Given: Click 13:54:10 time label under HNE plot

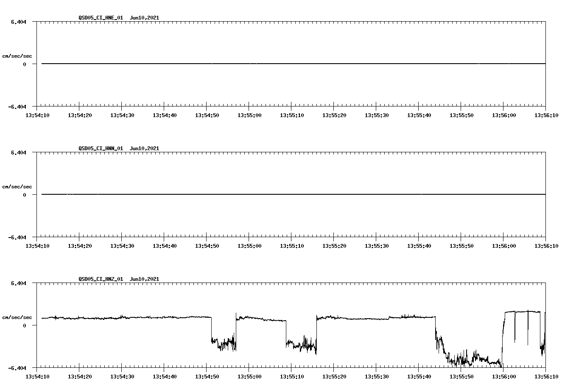Looking at the screenshot, I should pyautogui.click(x=37, y=115).
